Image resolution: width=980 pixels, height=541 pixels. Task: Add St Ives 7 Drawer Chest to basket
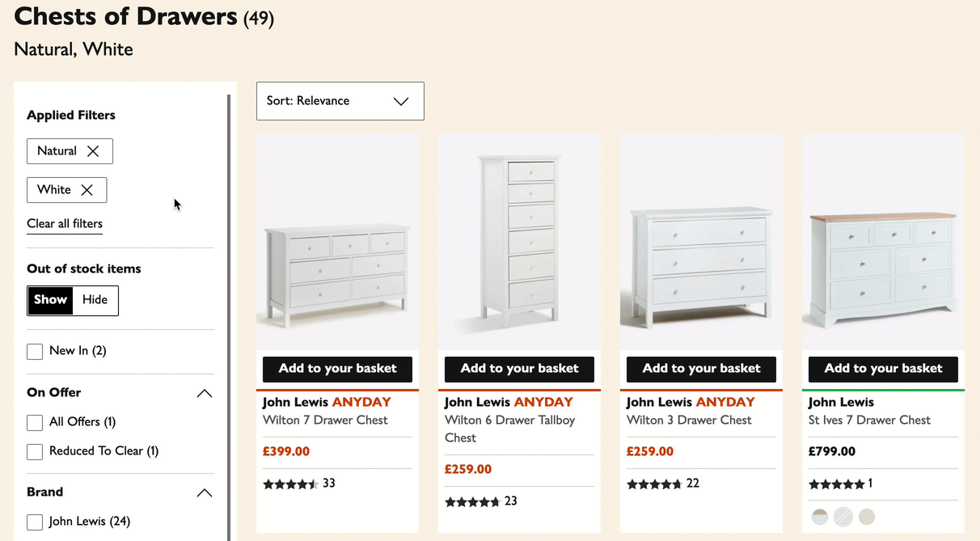(882, 369)
